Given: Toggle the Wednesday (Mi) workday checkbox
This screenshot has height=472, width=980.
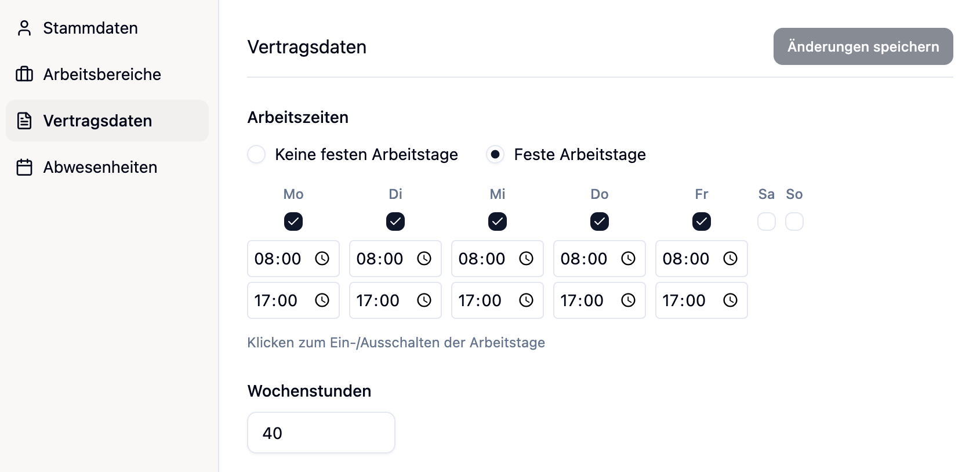Looking at the screenshot, I should [x=498, y=222].
